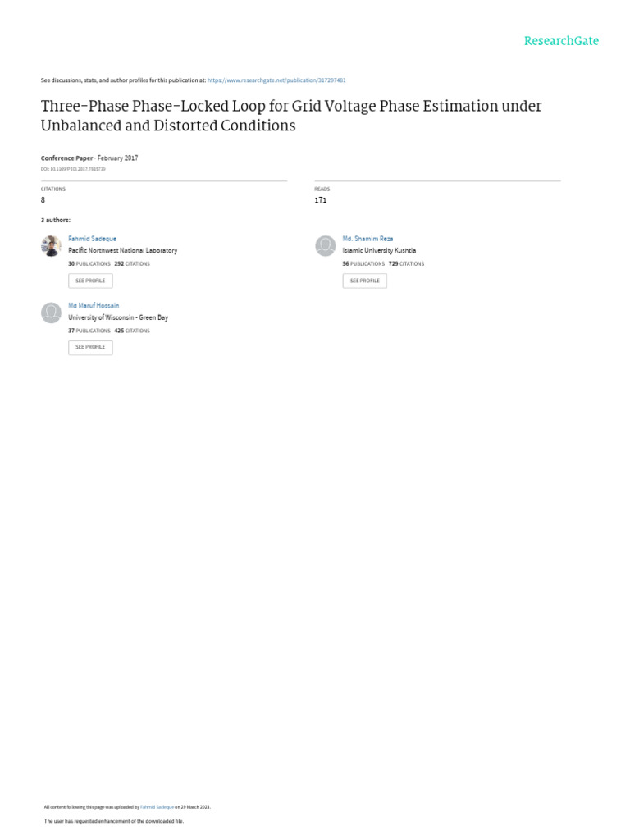Open the researchgate.net publication URL
The height and width of the screenshot is (840, 630).
point(276,80)
